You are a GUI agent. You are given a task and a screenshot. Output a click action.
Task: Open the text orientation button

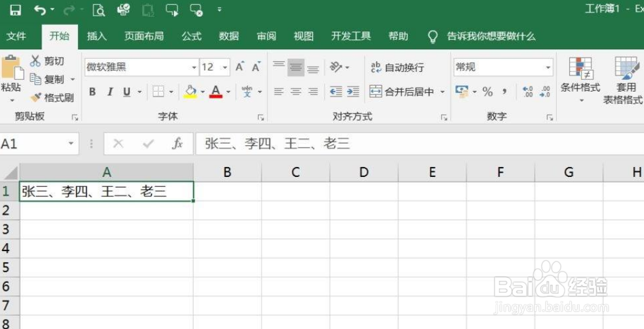click(337, 67)
